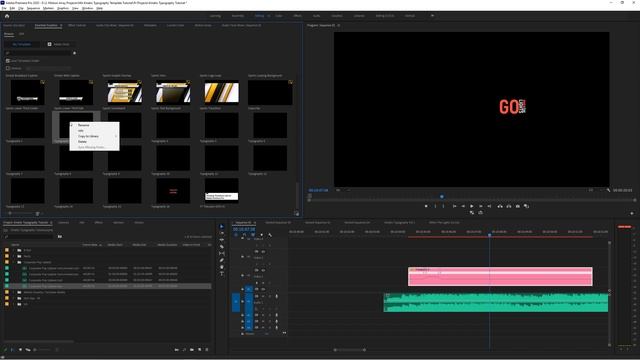Viewport: 640px width, 360px height.
Task: Click the New Item icon in Project panel
Action: point(199,349)
